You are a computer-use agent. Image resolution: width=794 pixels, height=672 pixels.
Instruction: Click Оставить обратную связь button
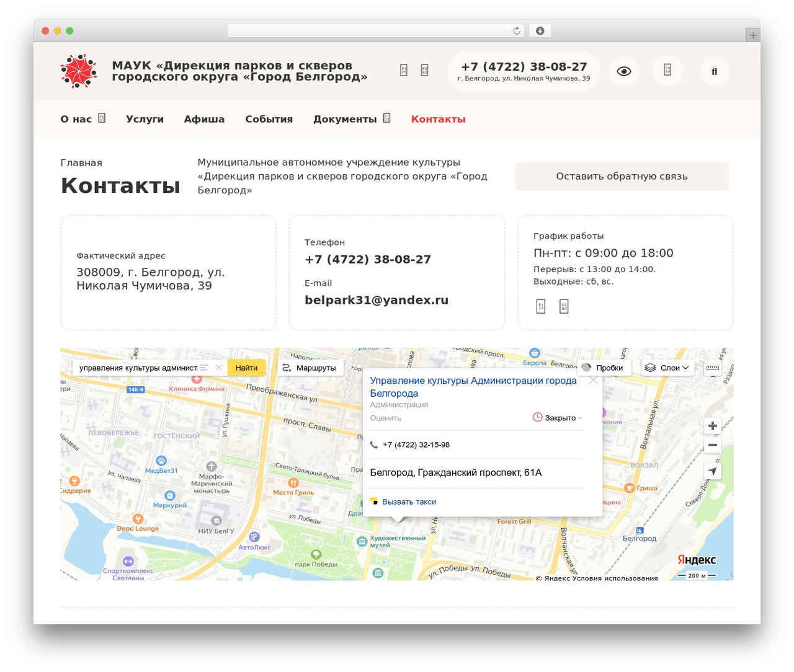(x=622, y=176)
